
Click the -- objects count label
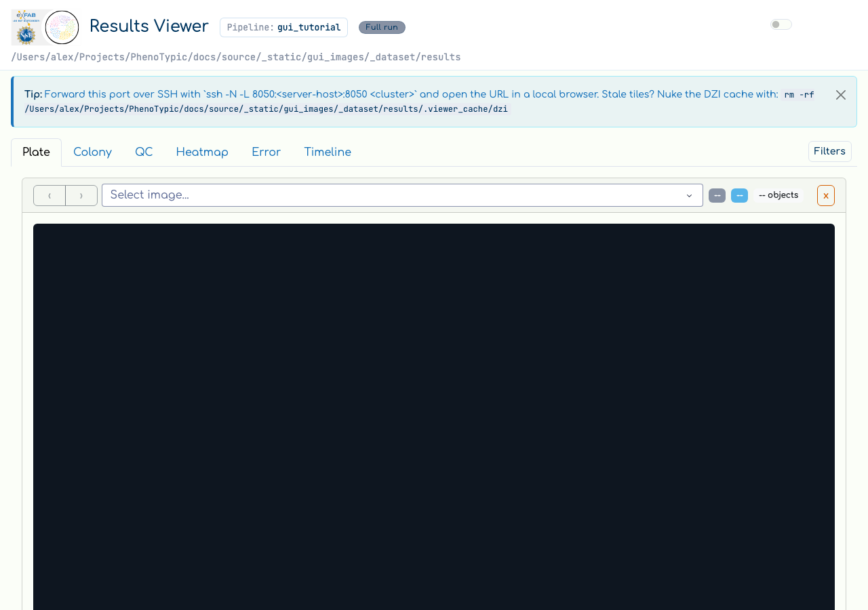pyautogui.click(x=778, y=195)
